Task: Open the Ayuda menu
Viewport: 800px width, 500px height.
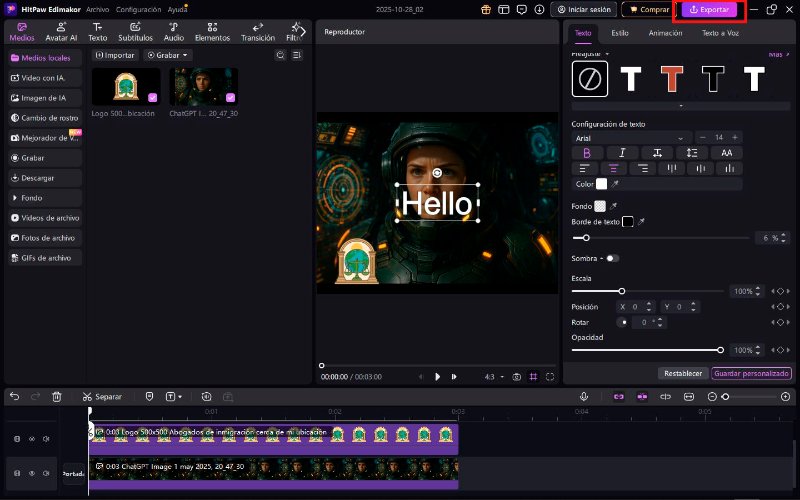Action: (178, 9)
